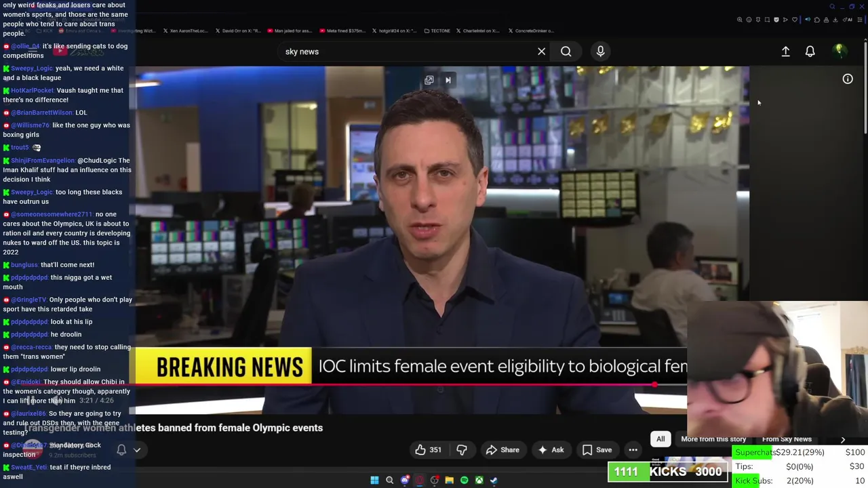Open Discord from the taskbar
Viewport: 868px width, 488px height.
point(405,480)
